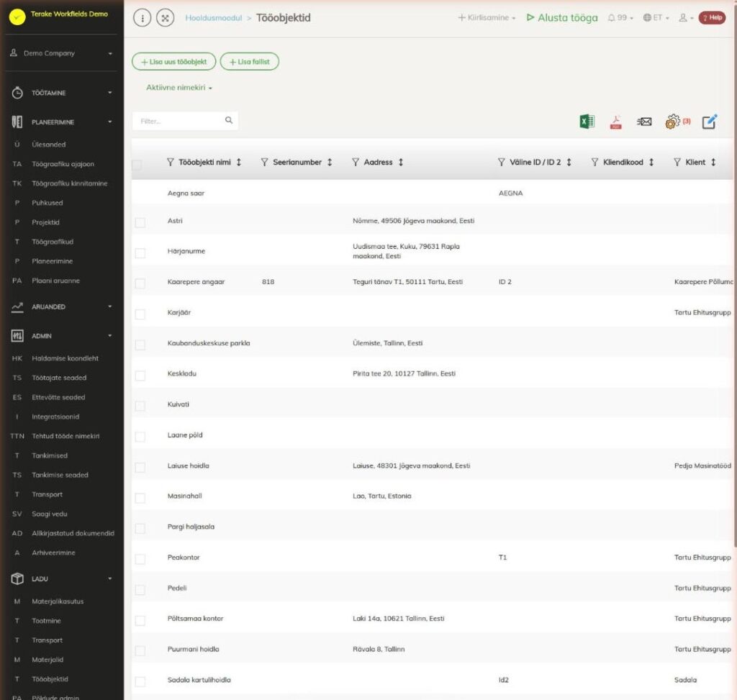Screen dimensions: 737x700
Task: Tick the checkbox for Astri
Action: 140,222
